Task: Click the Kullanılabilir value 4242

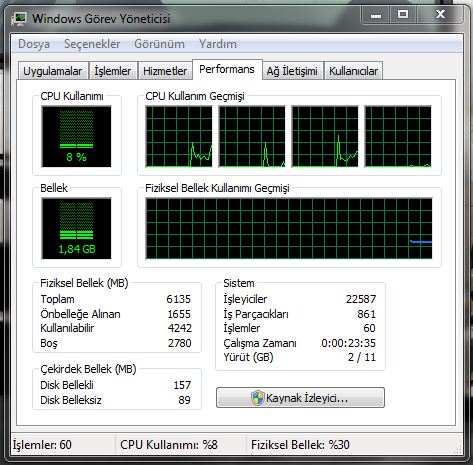Action: pyautogui.click(x=180, y=328)
